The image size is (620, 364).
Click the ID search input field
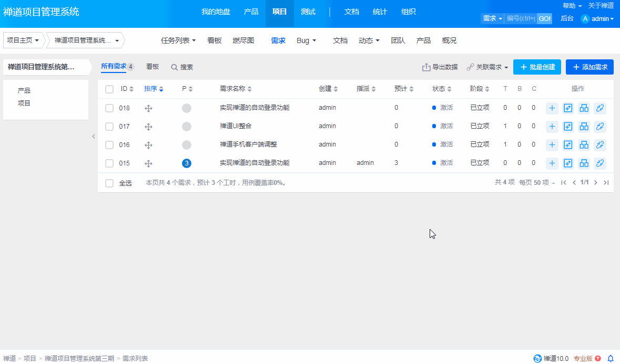pyautogui.click(x=521, y=18)
